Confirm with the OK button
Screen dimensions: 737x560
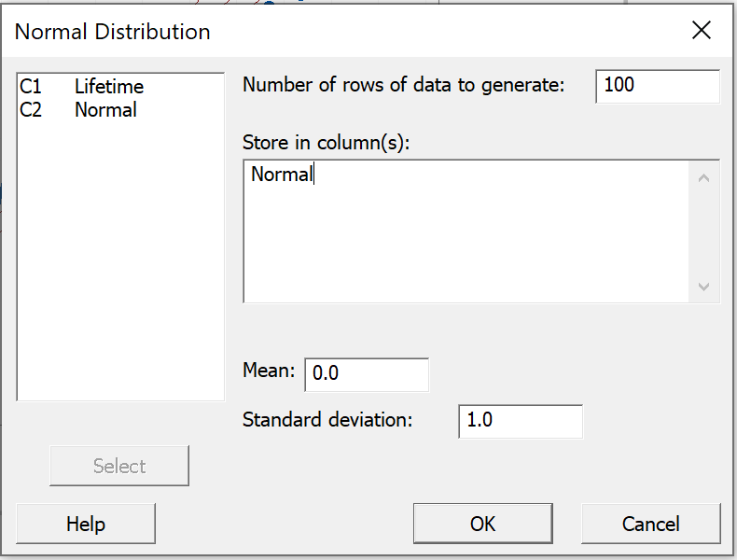tap(482, 524)
